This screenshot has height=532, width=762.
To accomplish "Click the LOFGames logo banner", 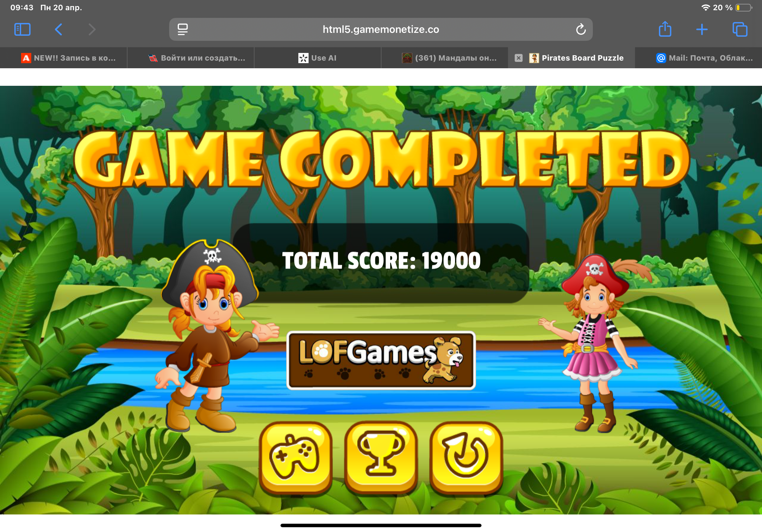I will click(381, 360).
